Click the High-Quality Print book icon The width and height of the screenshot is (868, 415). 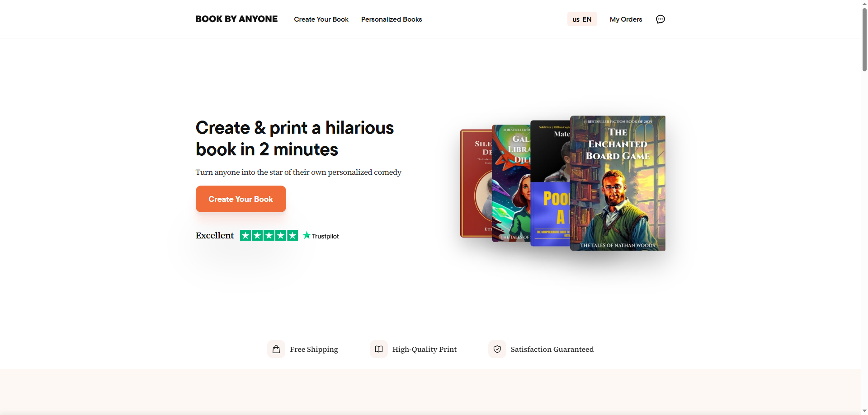(379, 349)
